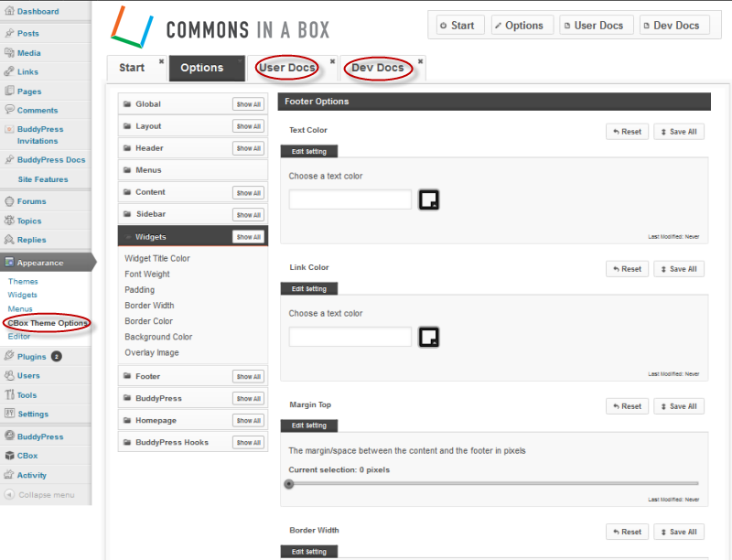Viewport: 732px width, 560px height.
Task: Open the Link Color picker swatch
Action: click(428, 337)
